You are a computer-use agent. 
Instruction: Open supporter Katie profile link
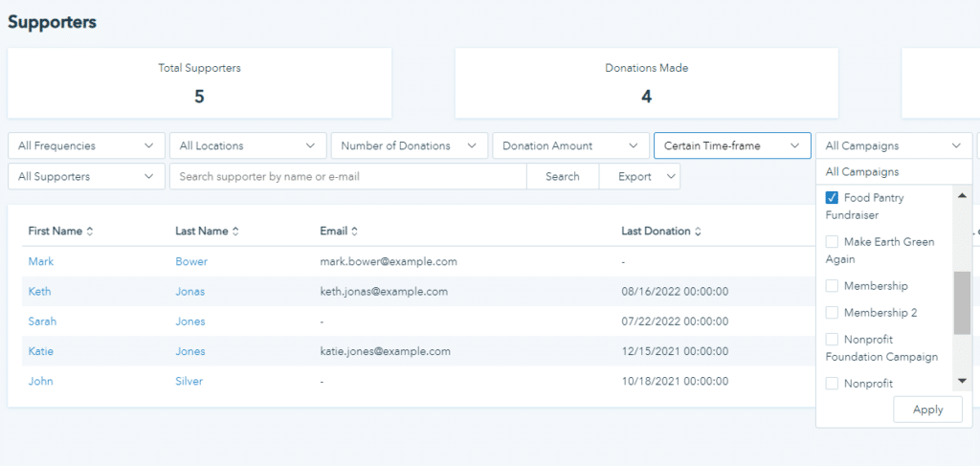click(40, 352)
